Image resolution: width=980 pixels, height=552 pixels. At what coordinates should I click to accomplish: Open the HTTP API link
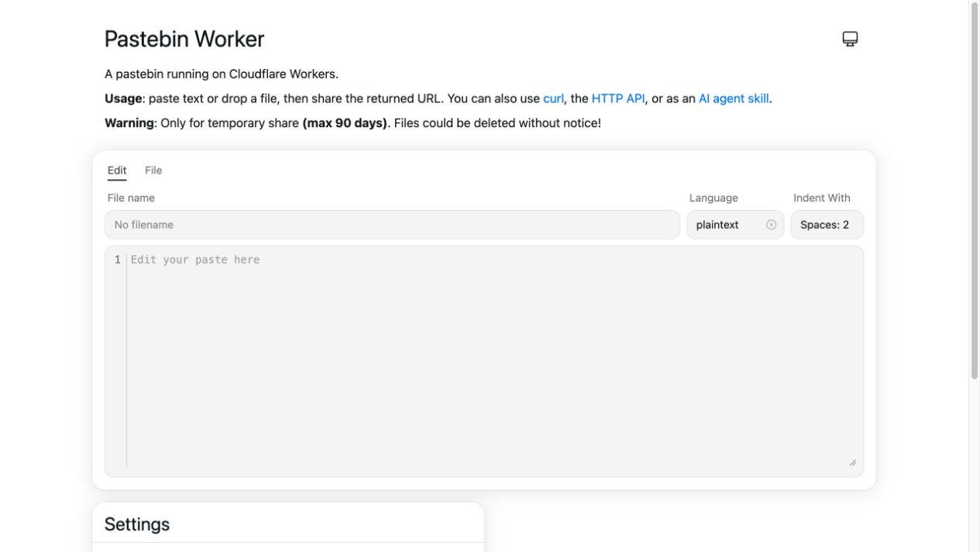click(x=618, y=98)
